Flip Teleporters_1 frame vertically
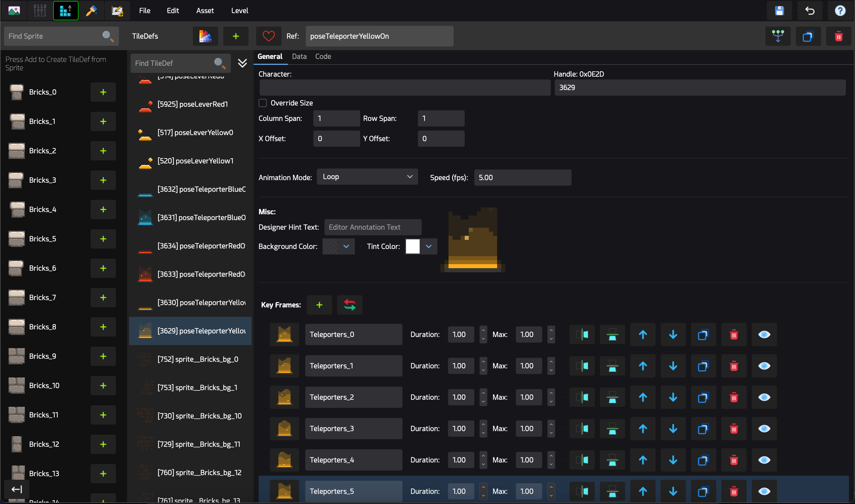 [612, 366]
